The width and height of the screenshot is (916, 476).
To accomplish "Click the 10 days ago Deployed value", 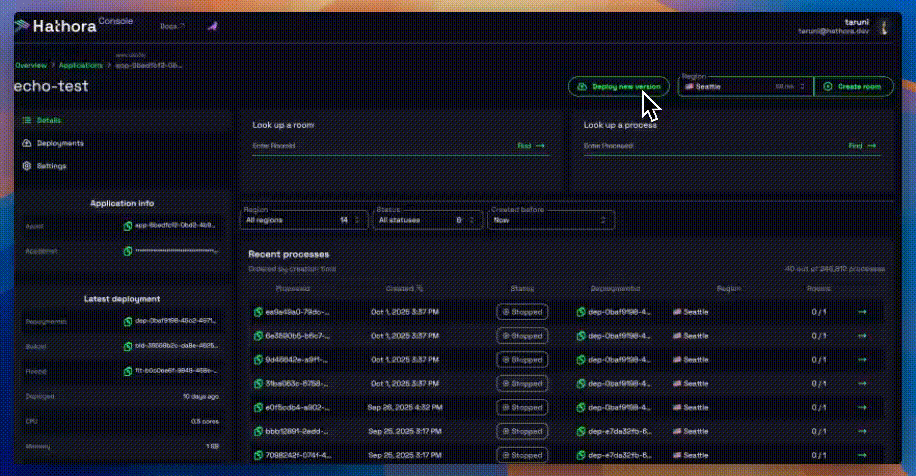I will tap(200, 397).
